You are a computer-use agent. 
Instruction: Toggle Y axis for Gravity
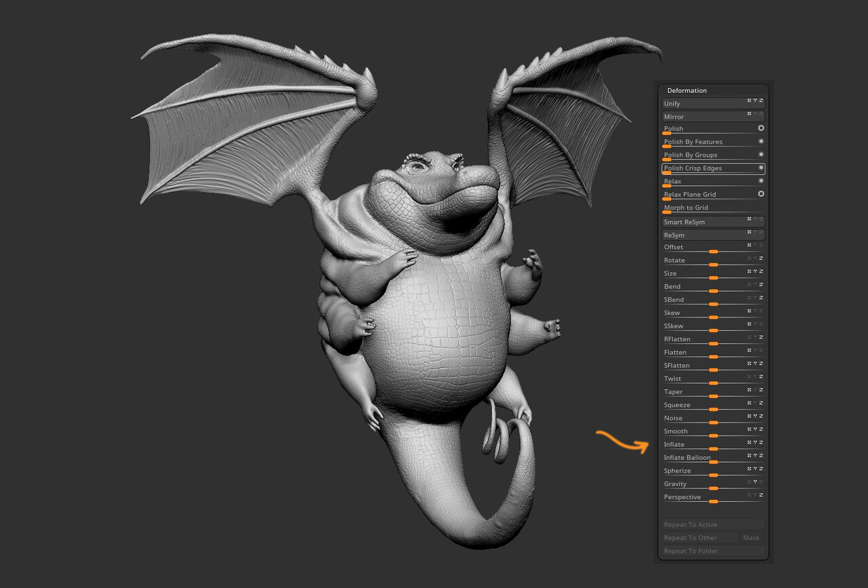tap(755, 482)
